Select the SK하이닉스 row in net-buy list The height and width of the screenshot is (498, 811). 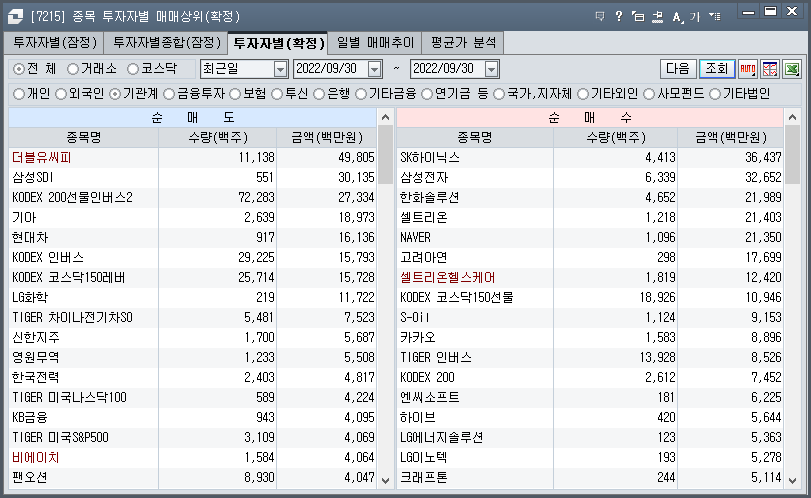coord(590,158)
